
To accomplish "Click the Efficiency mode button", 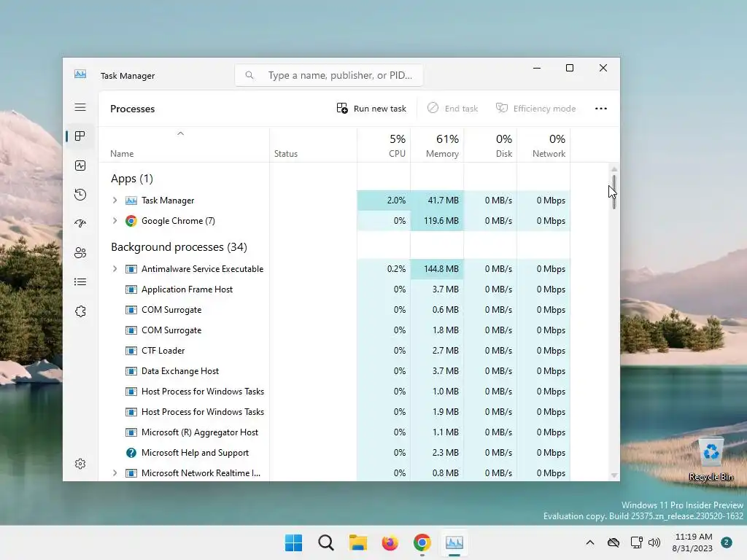I will (x=536, y=109).
